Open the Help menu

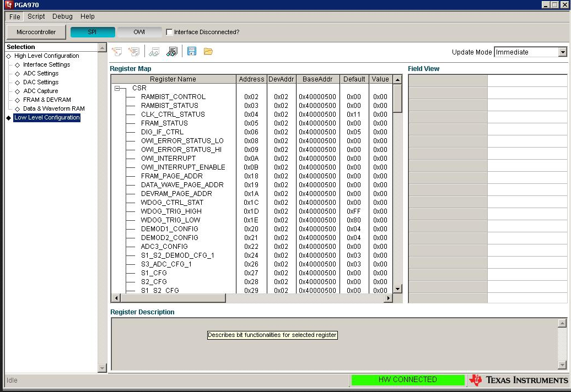(88, 17)
